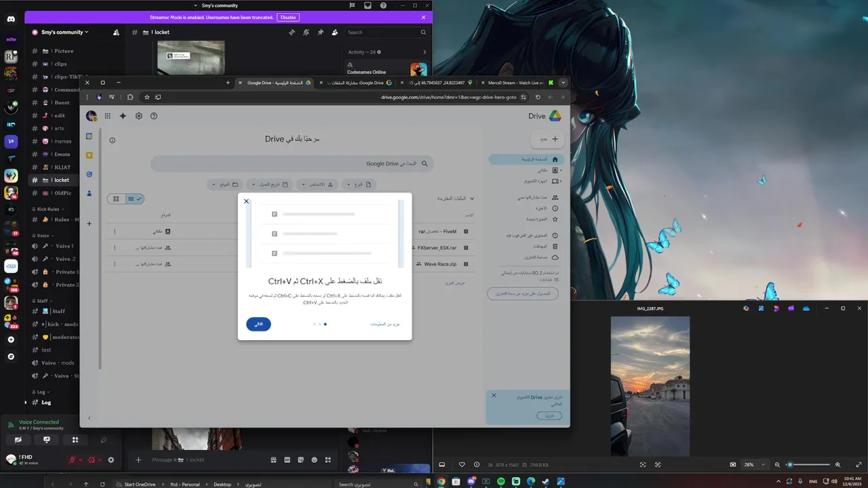Click the blue Next button in tip dialog
The width and height of the screenshot is (868, 488).
click(x=258, y=324)
